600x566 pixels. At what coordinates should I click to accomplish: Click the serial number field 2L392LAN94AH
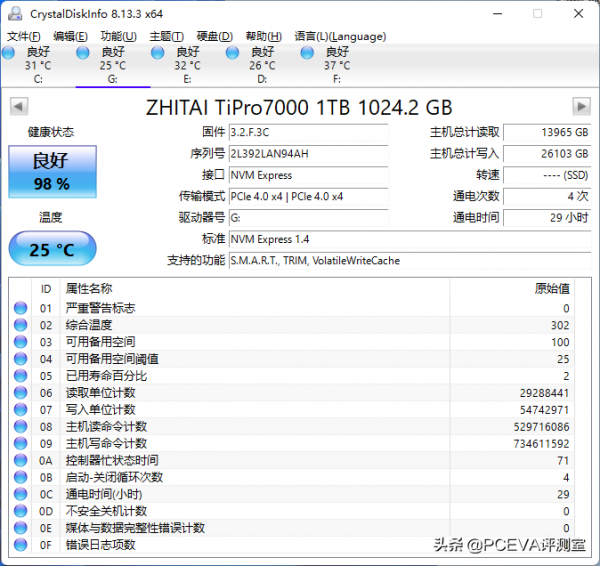(x=308, y=154)
